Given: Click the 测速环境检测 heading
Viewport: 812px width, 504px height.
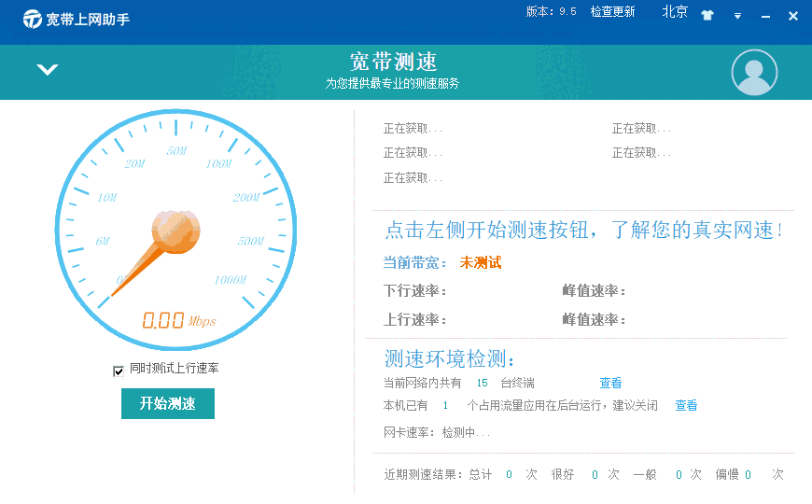Looking at the screenshot, I should [450, 358].
